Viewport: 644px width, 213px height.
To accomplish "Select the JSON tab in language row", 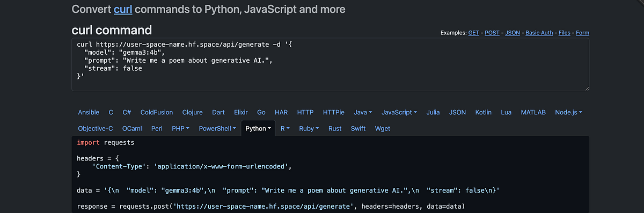I will click(457, 112).
